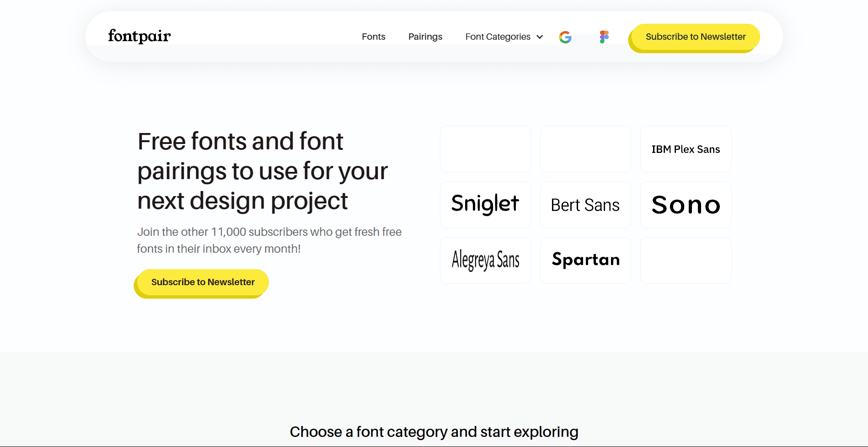The height and width of the screenshot is (447, 868).
Task: Select the Sniglet font card
Action: [x=485, y=204]
